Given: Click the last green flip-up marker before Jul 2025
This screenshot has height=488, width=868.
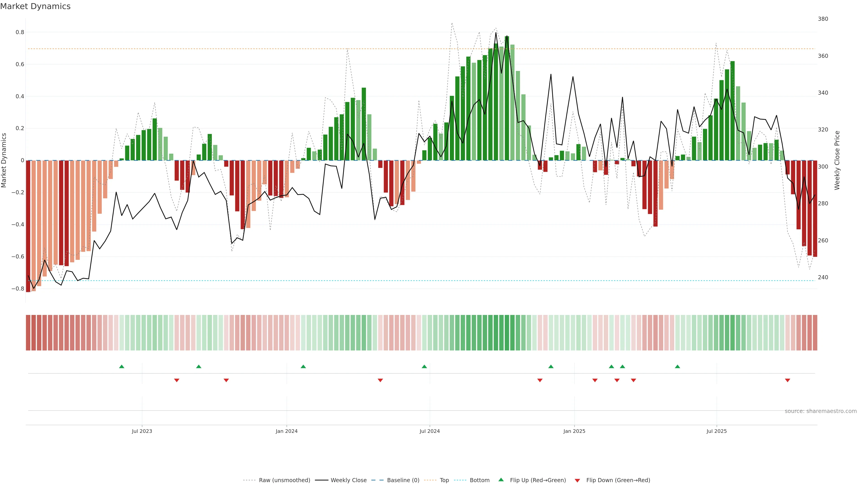Looking at the screenshot, I should point(677,366).
